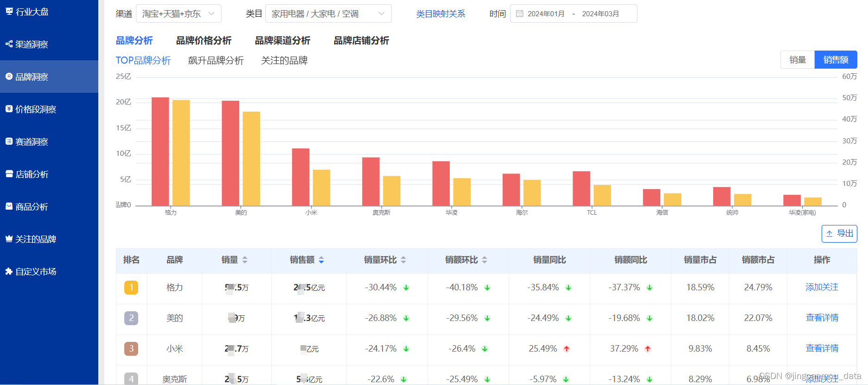Click rank 1 badge for 格力

click(131, 288)
